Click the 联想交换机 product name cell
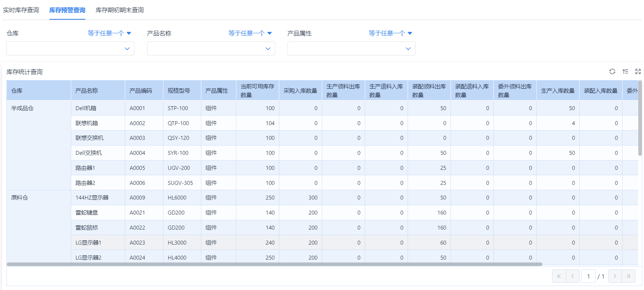Viewport: 644px width, 290px height. [x=98, y=138]
